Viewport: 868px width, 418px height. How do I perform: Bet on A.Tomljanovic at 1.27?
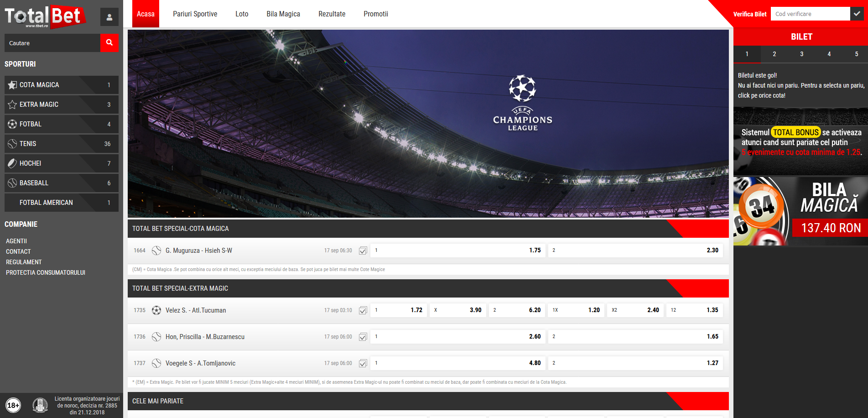[635, 363]
